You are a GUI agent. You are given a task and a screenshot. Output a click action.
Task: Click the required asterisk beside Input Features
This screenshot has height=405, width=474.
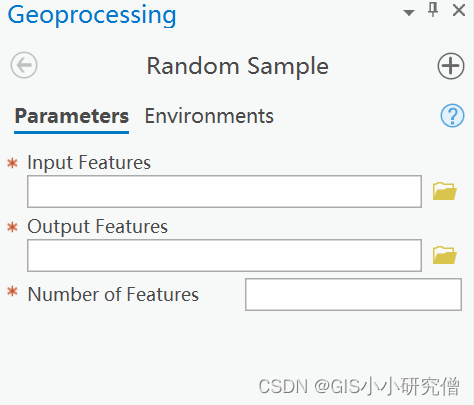[x=13, y=163]
